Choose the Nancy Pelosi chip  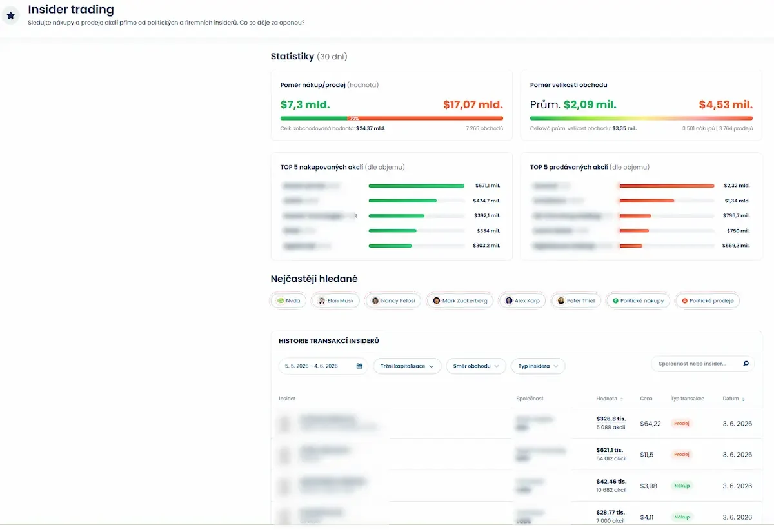coord(393,300)
